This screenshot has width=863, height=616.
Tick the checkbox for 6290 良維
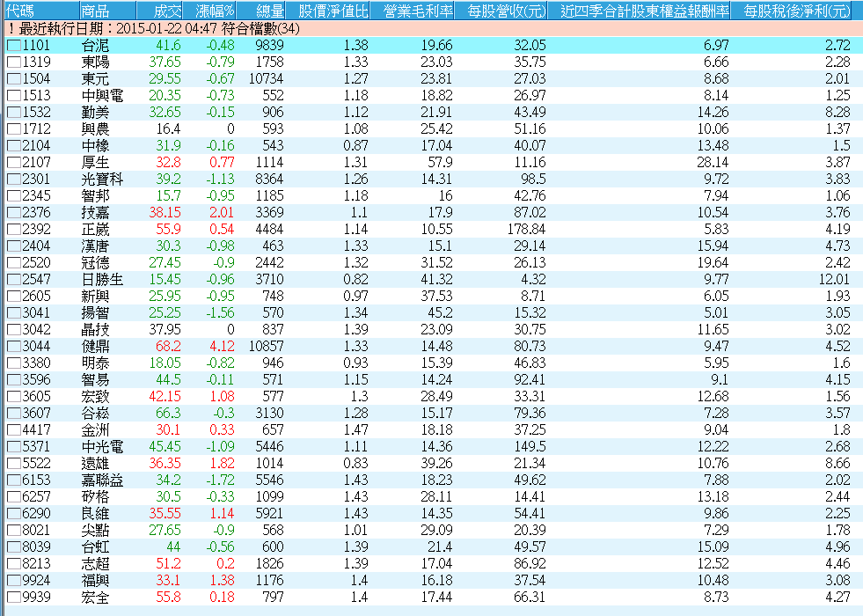[x=14, y=514]
